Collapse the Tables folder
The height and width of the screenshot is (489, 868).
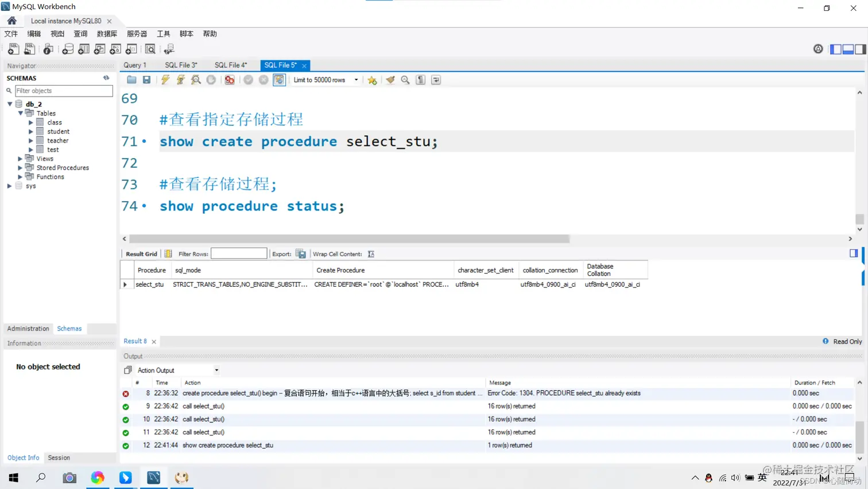[21, 113]
